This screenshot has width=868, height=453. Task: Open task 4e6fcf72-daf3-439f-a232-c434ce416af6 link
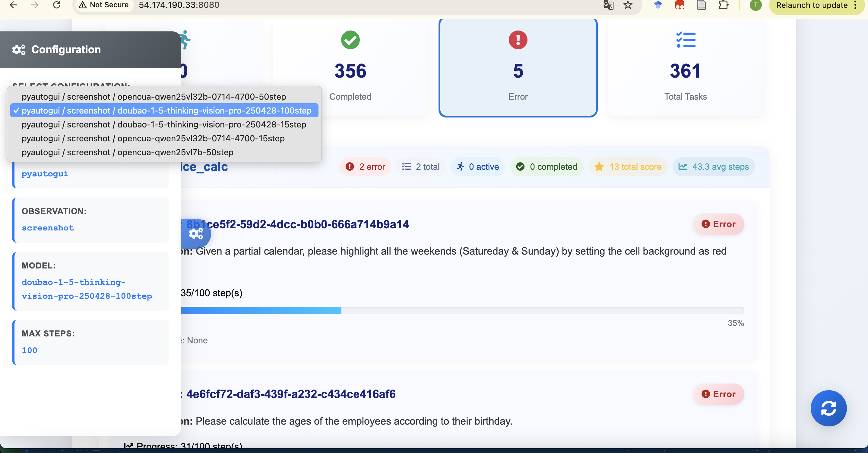tap(290, 394)
